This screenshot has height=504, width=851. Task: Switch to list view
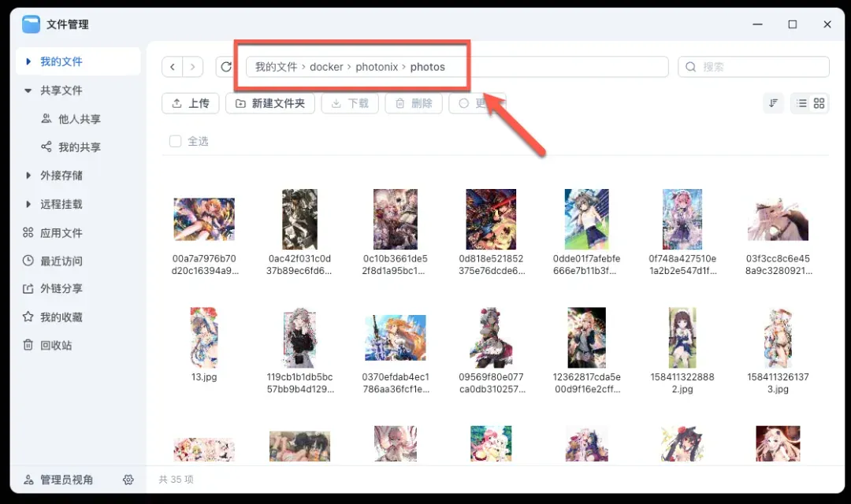point(801,103)
